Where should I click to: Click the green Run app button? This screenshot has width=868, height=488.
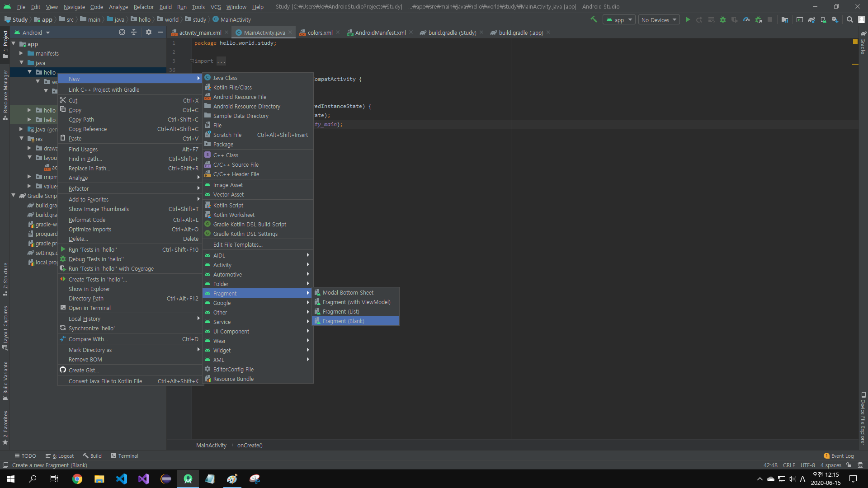[688, 19]
